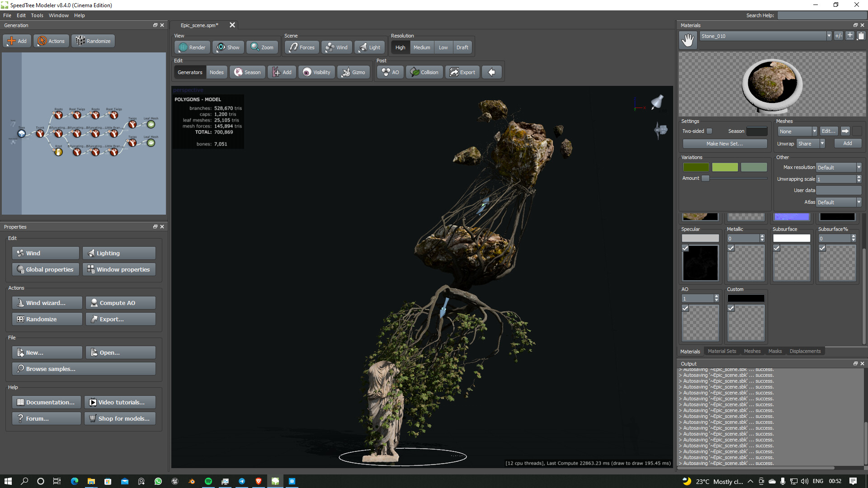Open the Collision post tool

tap(424, 72)
